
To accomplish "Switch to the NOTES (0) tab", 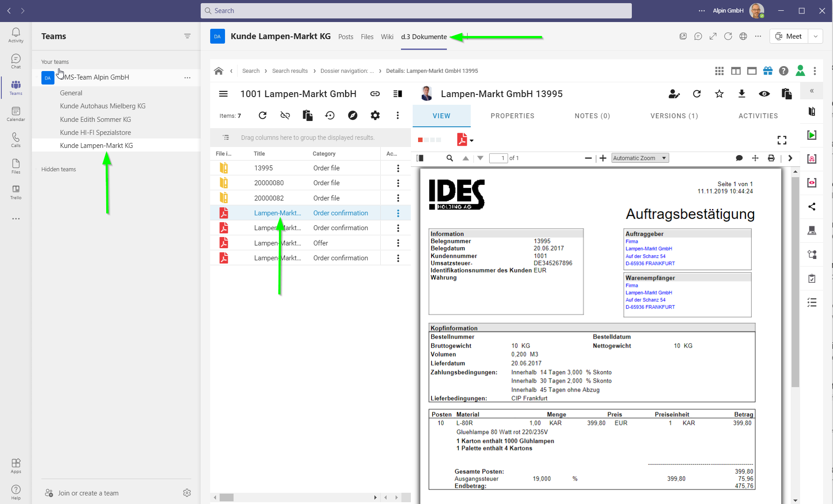I will tap(592, 116).
